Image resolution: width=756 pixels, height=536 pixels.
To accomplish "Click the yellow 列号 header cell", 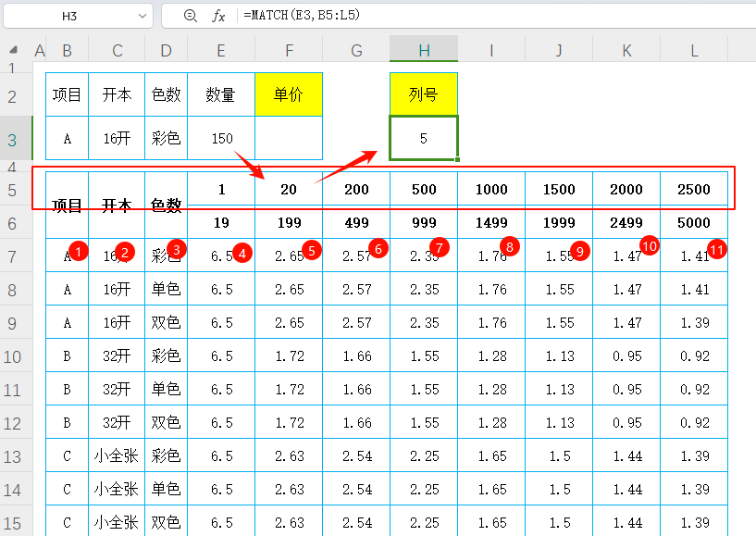I will coord(424,94).
